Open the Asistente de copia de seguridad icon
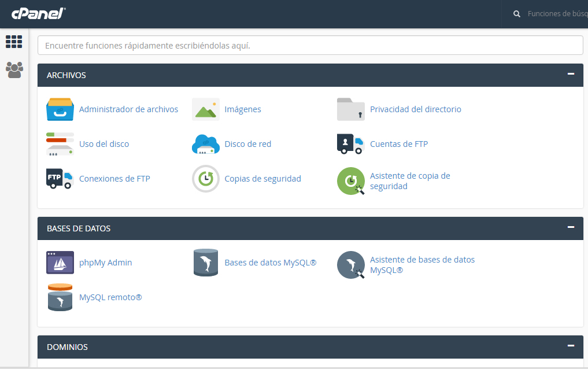 pyautogui.click(x=350, y=181)
